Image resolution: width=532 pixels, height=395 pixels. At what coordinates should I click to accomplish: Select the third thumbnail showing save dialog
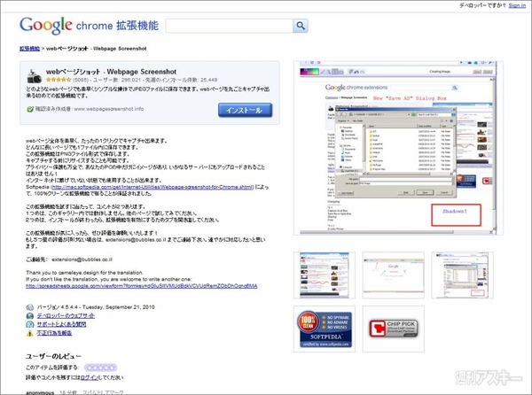[x=462, y=275]
